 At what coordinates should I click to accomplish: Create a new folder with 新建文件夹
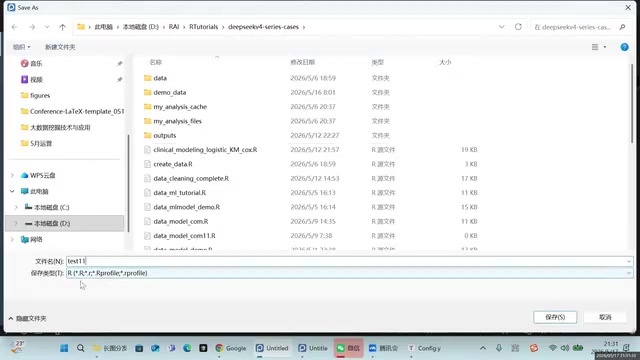60,47
